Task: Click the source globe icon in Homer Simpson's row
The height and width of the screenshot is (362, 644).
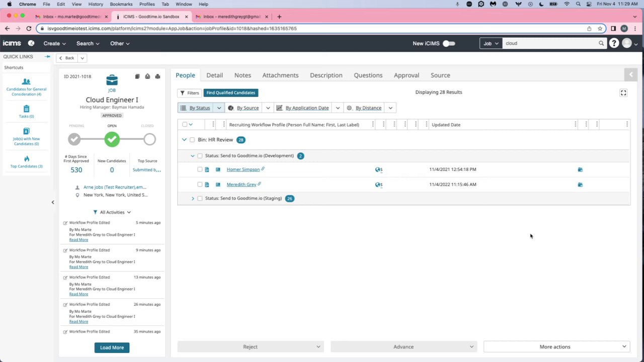Action: click(379, 169)
